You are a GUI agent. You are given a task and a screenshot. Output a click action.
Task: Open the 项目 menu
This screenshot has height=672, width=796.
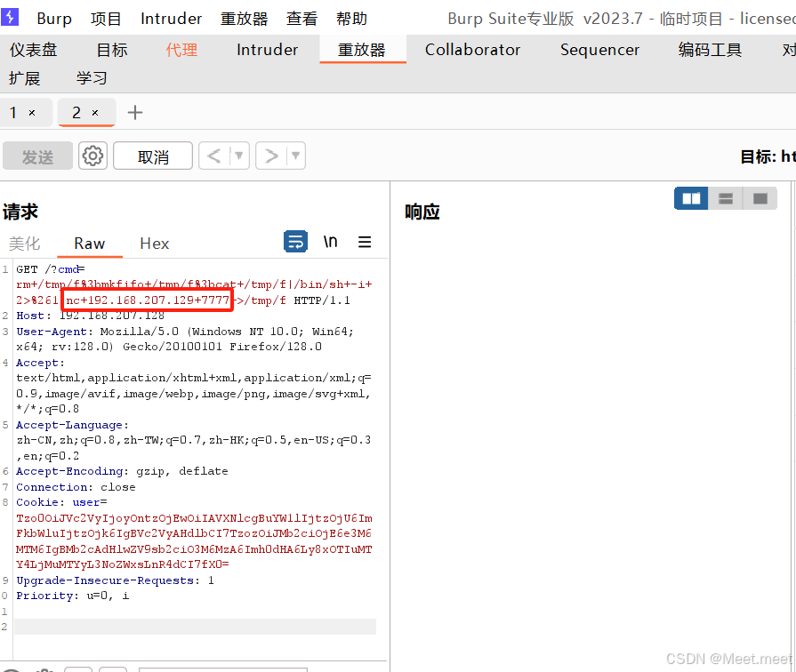pyautogui.click(x=106, y=19)
